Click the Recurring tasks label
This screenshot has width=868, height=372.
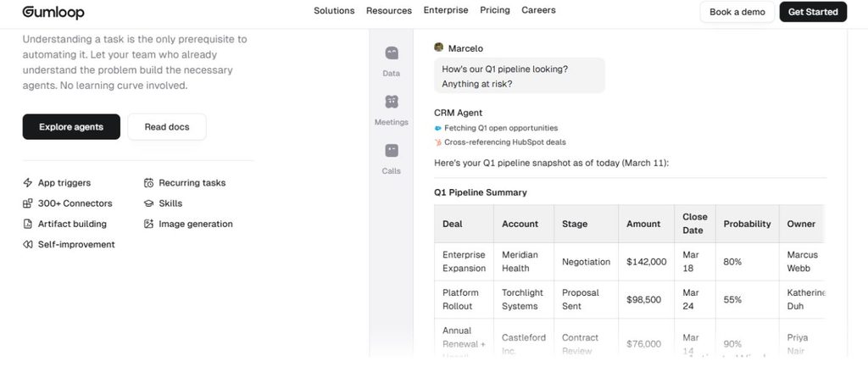coord(192,183)
